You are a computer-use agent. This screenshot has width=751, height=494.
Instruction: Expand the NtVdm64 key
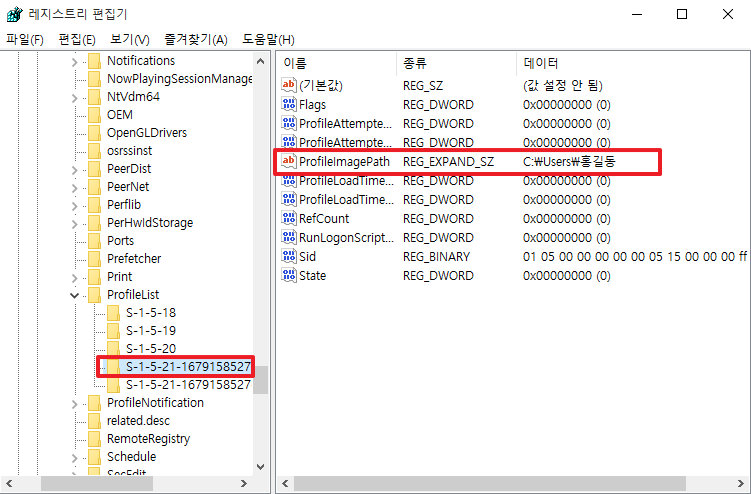point(74,98)
